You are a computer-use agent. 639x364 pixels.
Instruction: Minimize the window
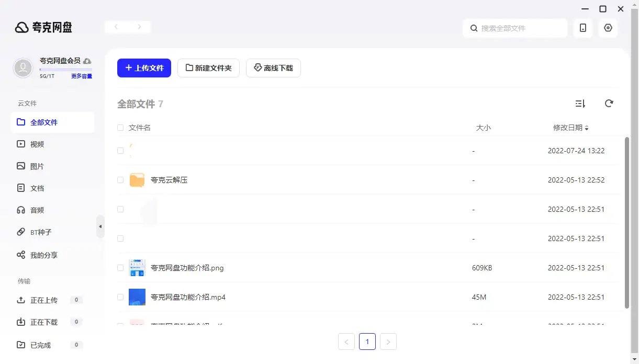[585, 9]
